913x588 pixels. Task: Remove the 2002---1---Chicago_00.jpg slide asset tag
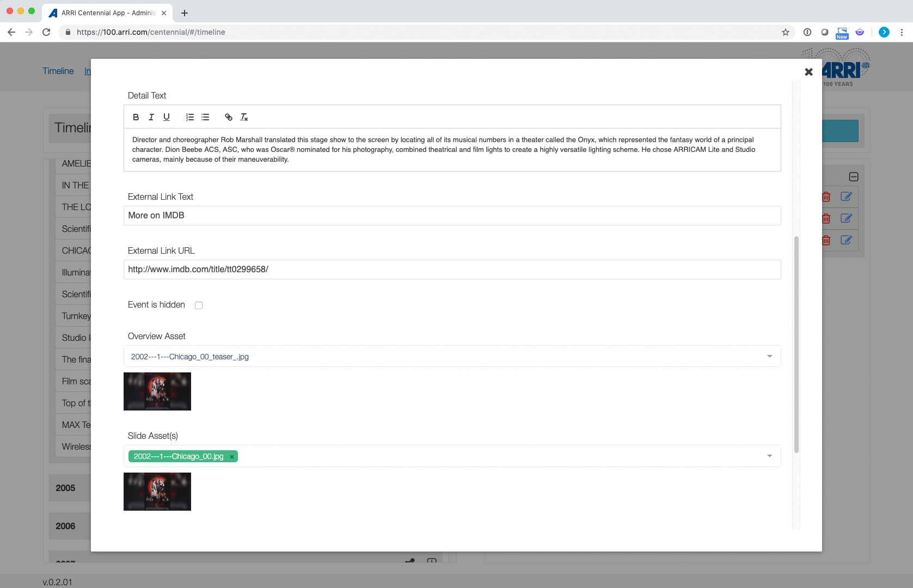[x=232, y=457]
